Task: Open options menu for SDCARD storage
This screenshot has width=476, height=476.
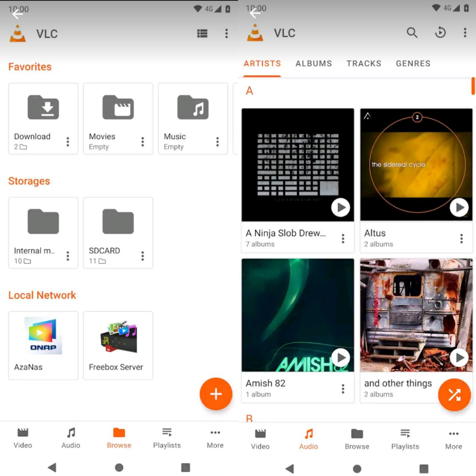Action: coord(143,256)
